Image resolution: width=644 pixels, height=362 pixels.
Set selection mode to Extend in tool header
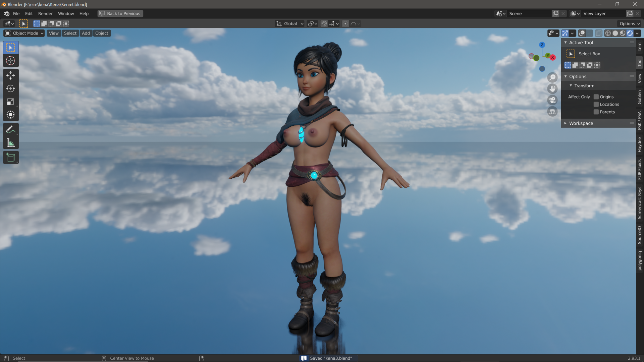tap(44, 24)
